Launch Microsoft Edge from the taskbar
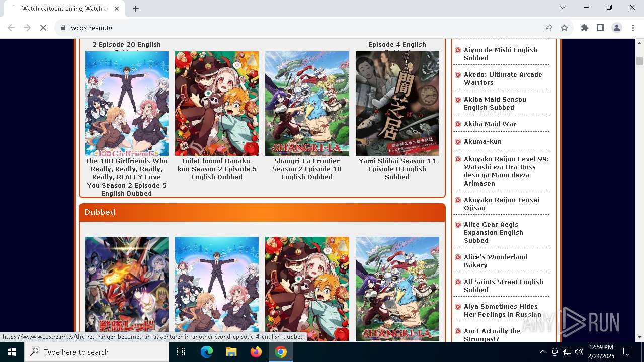Screen dimensions: 644x362 pyautogui.click(x=207, y=352)
